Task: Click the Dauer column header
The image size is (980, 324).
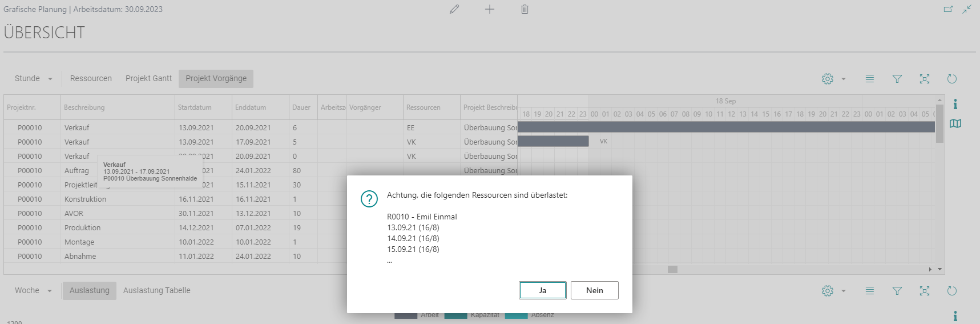Action: click(303, 107)
